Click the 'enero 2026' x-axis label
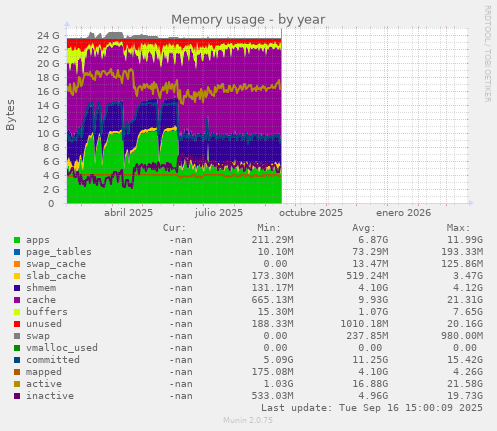Screen dimensions: 497x431 click(403, 213)
